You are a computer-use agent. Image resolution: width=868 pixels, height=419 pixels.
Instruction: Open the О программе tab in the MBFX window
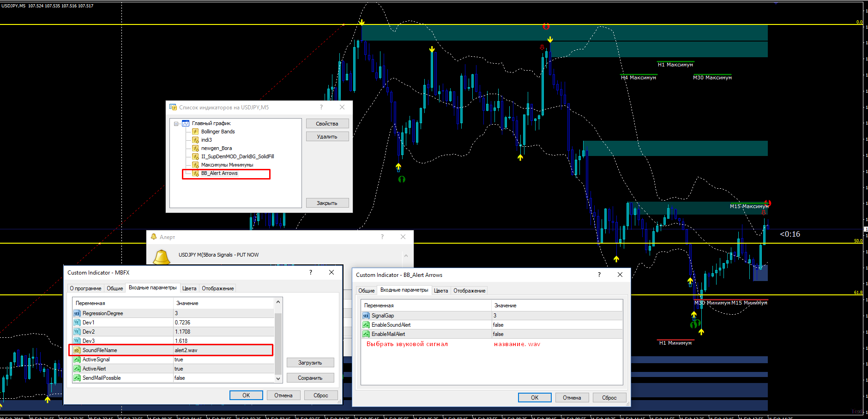[85, 288]
